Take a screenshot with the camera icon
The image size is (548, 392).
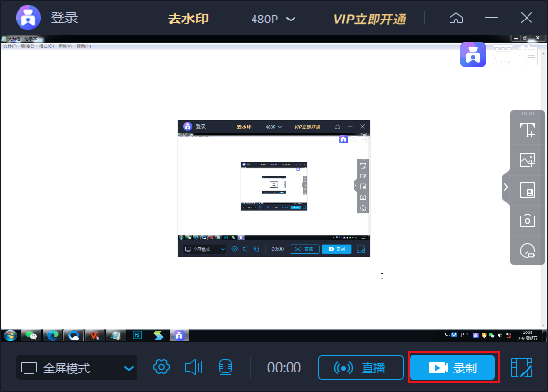pos(528,220)
